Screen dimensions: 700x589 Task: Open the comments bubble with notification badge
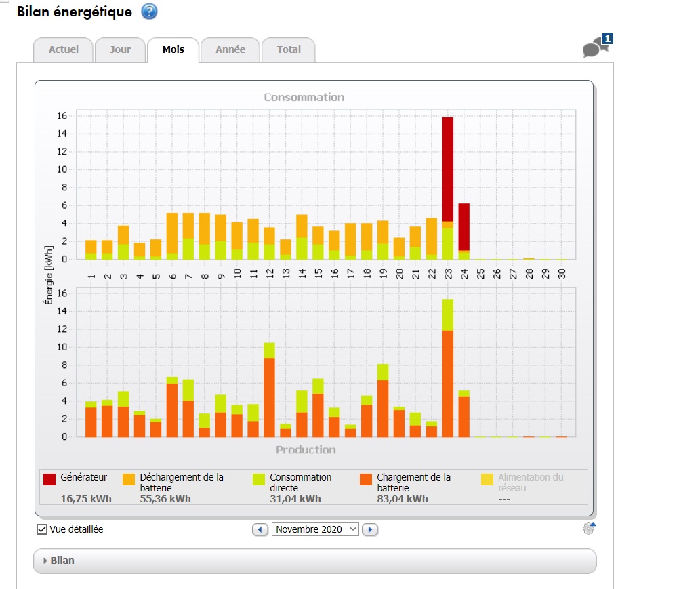click(597, 45)
